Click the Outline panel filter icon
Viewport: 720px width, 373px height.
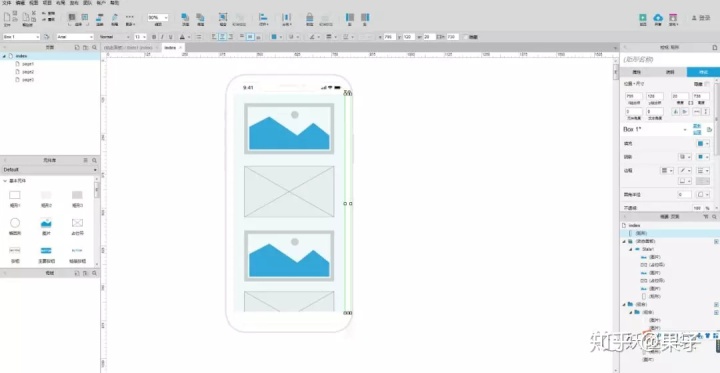[706, 216]
